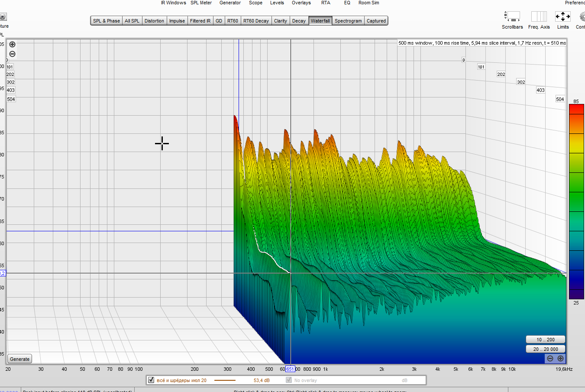Switch to the RT60 Decay tab
585x392 pixels.
coord(255,21)
